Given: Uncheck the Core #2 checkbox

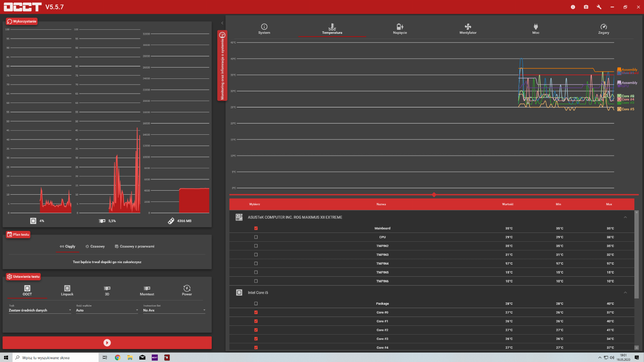Looking at the screenshot, I should (256, 330).
